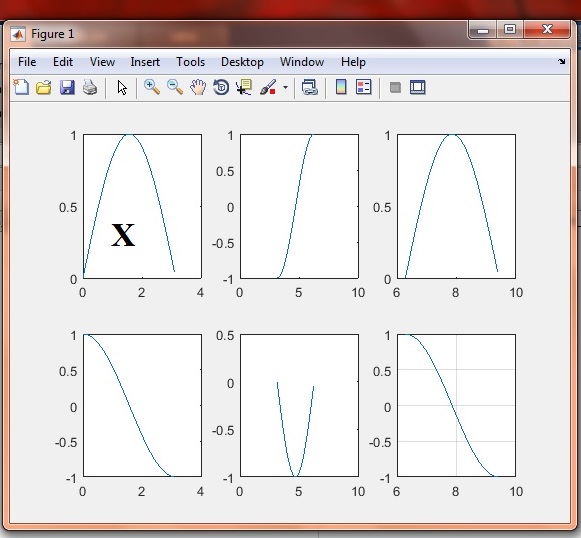The image size is (581, 538).
Task: Insert a Legend using the toolbar
Action: coord(363,87)
